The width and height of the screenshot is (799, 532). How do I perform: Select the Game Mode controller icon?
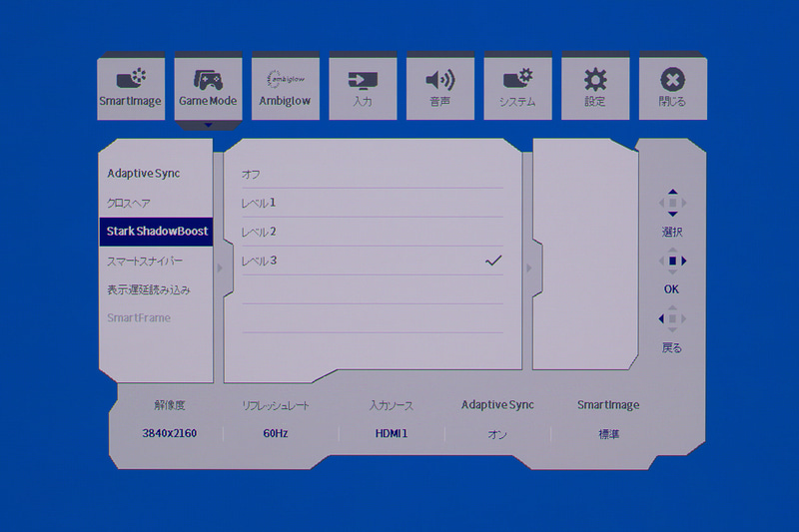(x=208, y=80)
